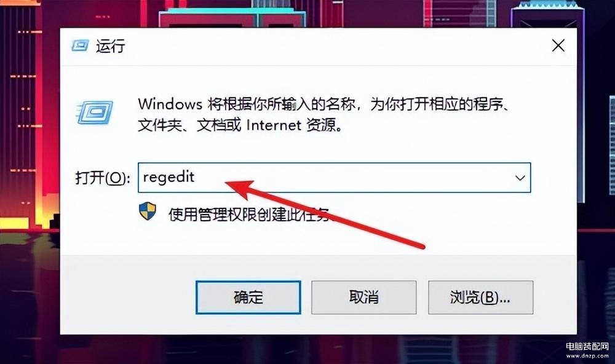Click the large Run icon beside the description

coord(94,112)
